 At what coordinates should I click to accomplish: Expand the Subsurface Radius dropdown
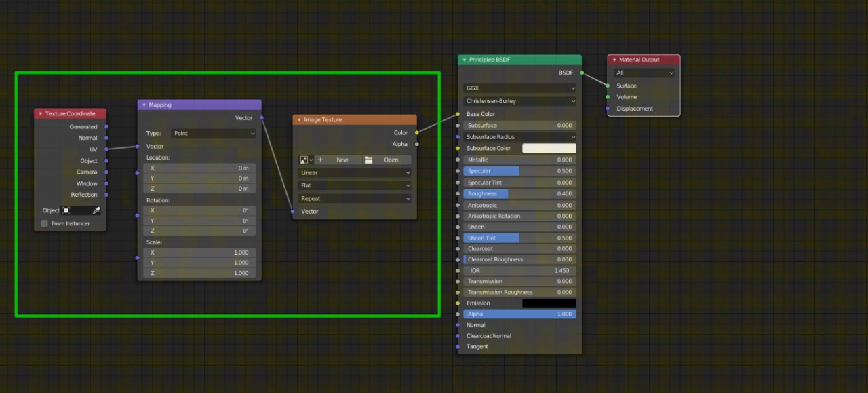point(520,136)
